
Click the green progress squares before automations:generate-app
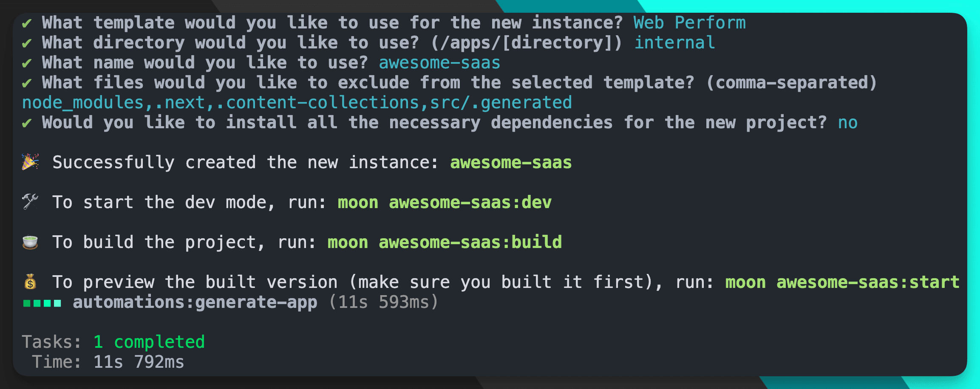point(42,303)
